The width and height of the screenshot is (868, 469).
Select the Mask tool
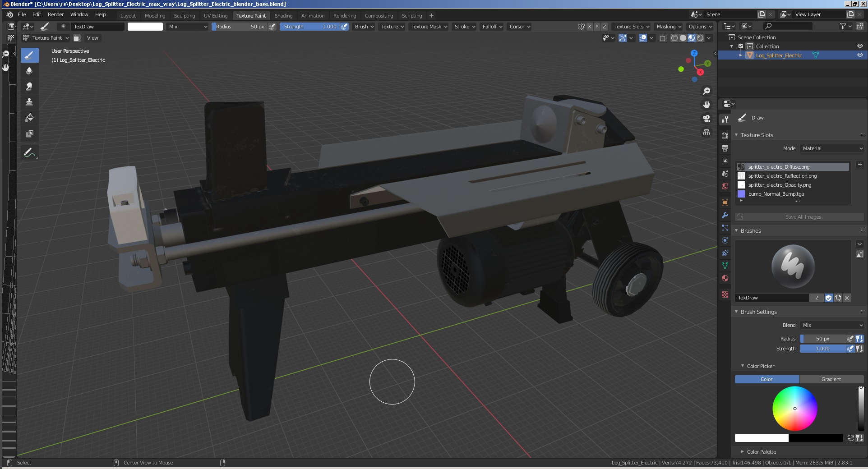pyautogui.click(x=29, y=133)
